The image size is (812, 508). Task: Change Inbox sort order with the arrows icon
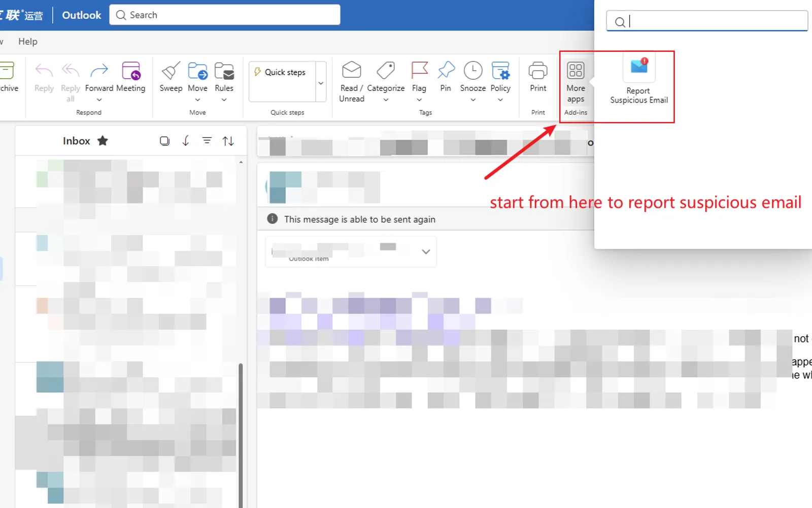point(228,141)
